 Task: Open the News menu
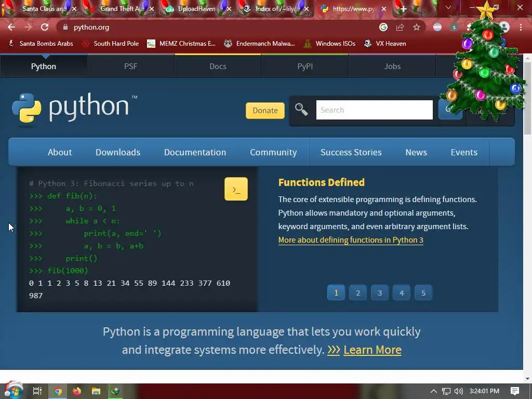(x=416, y=152)
